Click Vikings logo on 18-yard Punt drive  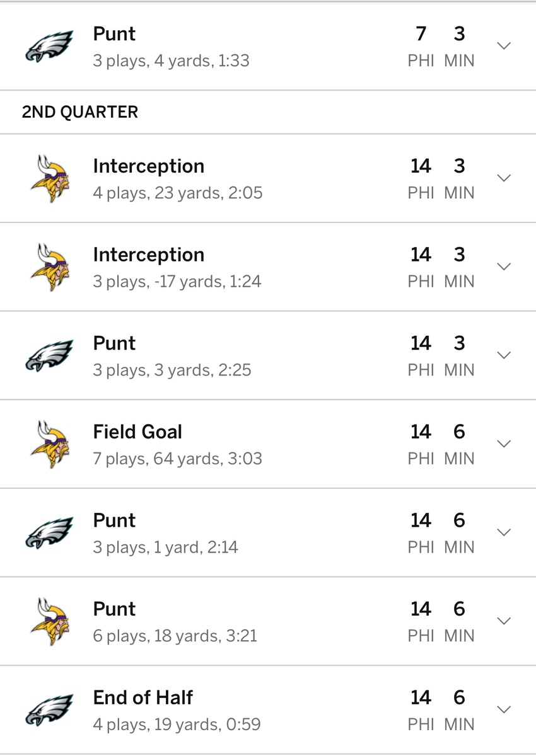pos(49,621)
